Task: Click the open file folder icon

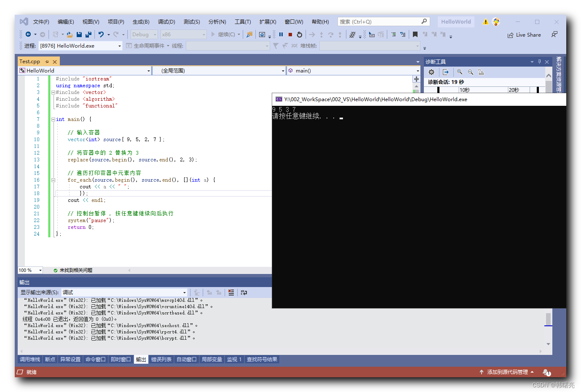Action: [x=70, y=35]
